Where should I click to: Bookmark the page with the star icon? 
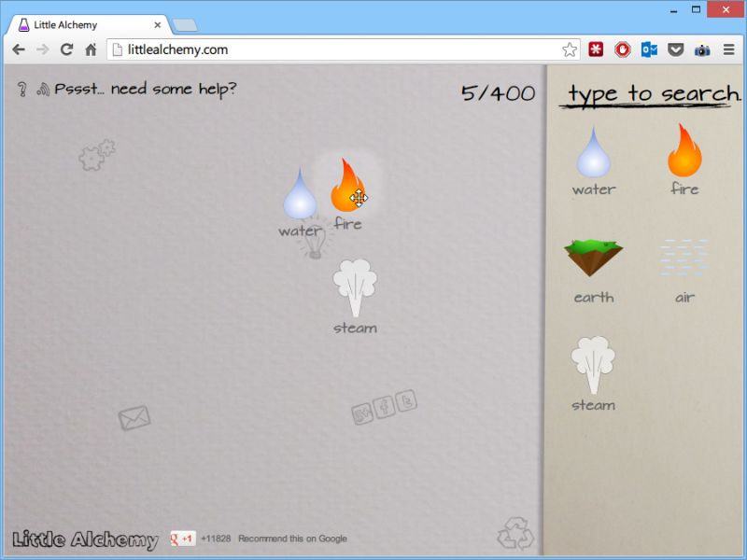point(570,49)
